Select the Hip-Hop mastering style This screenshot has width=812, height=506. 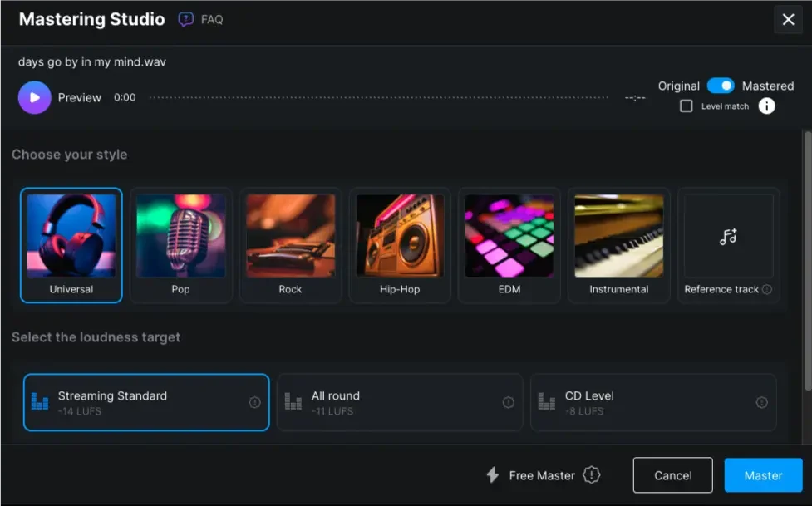coord(400,244)
